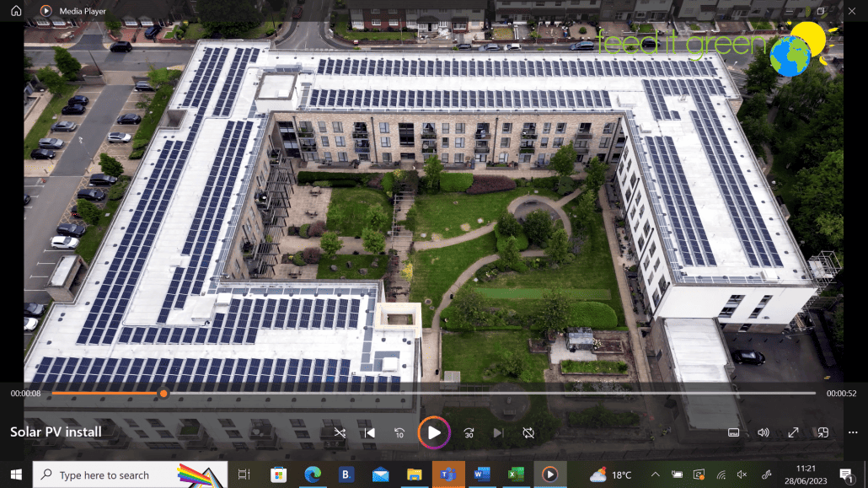Switch to the mini player view

[823, 432]
